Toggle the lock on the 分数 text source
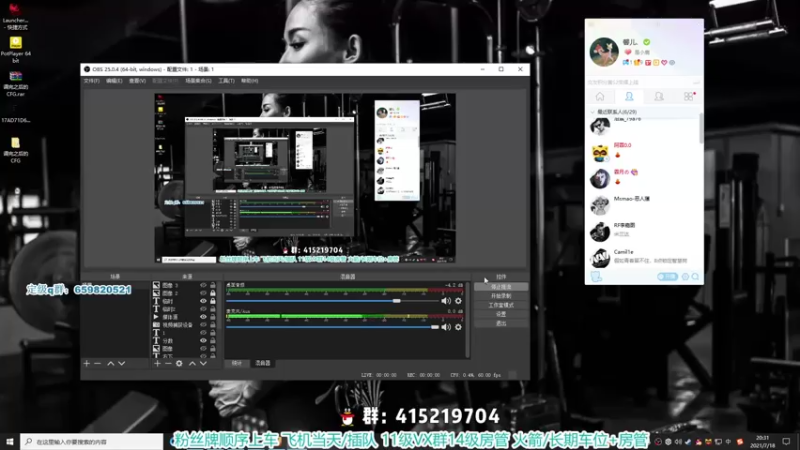 click(x=213, y=341)
